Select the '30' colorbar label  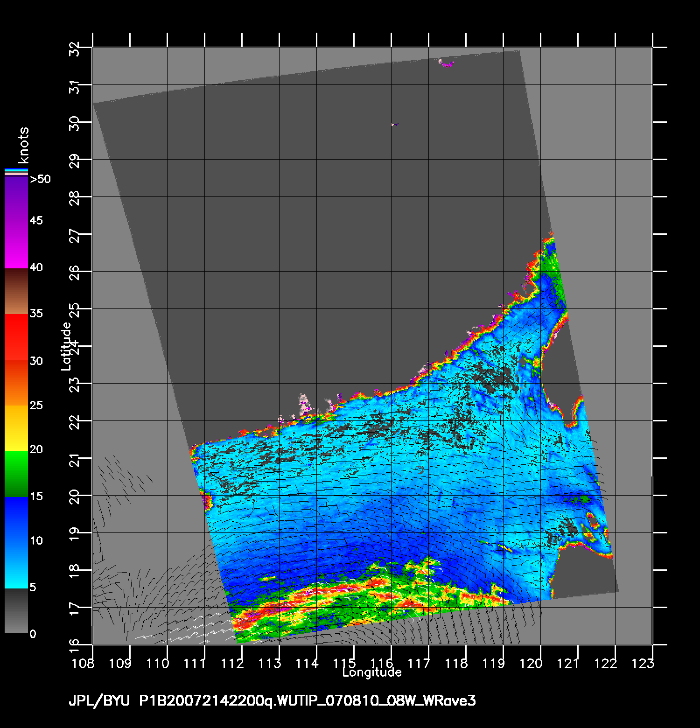click(36, 361)
